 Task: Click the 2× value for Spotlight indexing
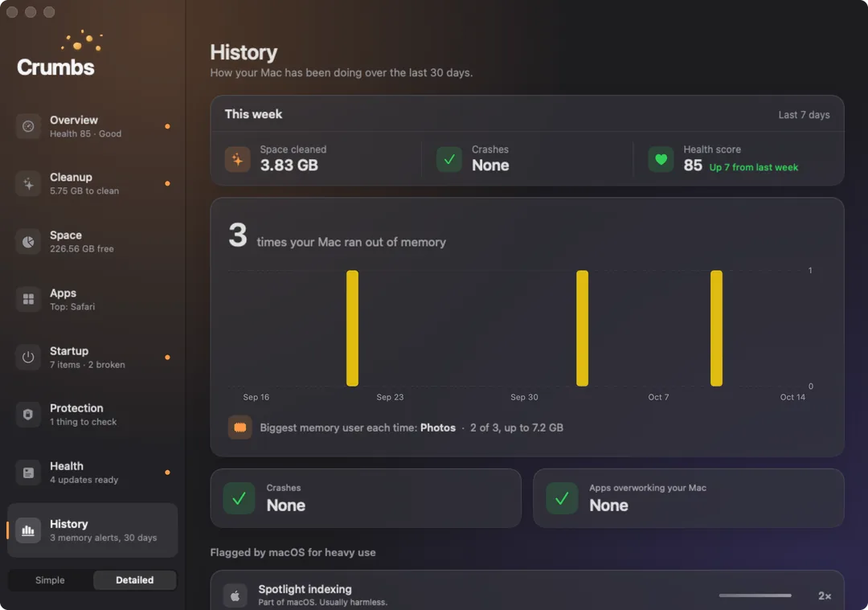[x=825, y=596]
